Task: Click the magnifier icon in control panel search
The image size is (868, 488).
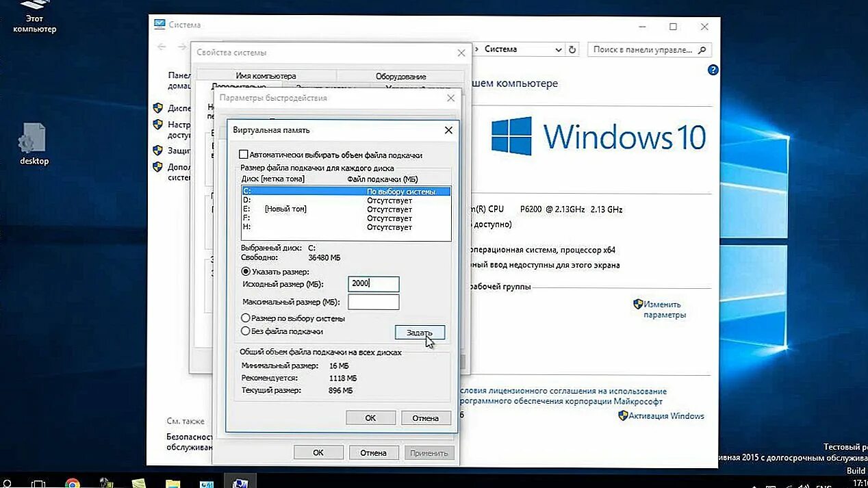Action: coord(703,49)
